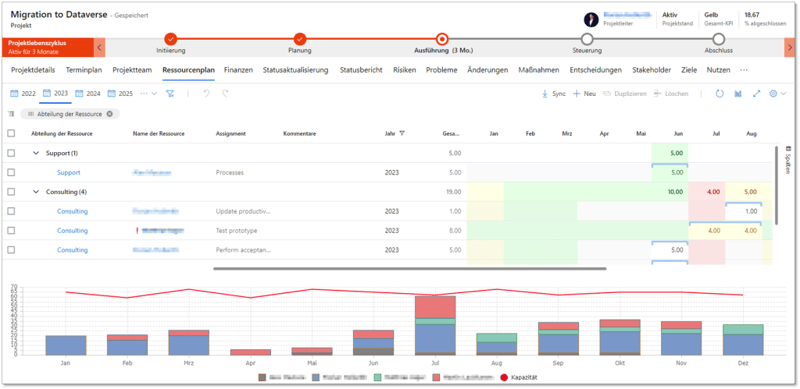Check the Perform acceptan... row checkbox
The width and height of the screenshot is (800, 389).
[11, 250]
